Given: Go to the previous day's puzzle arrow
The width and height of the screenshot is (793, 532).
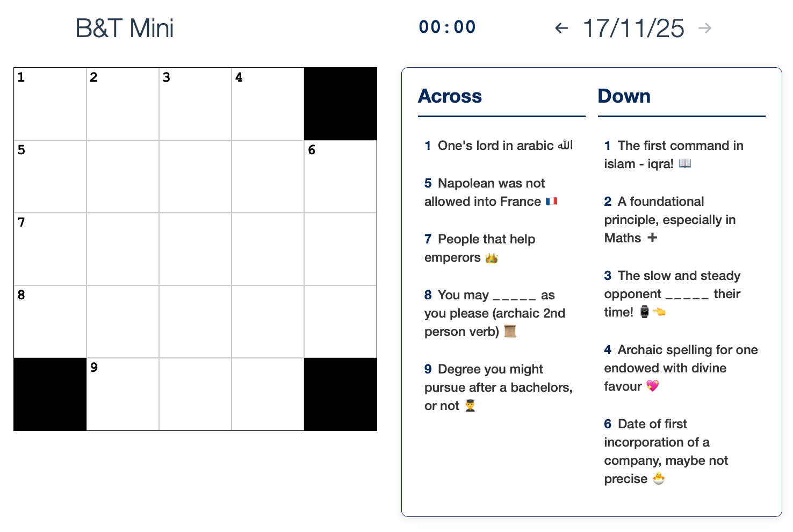Looking at the screenshot, I should coord(560,28).
